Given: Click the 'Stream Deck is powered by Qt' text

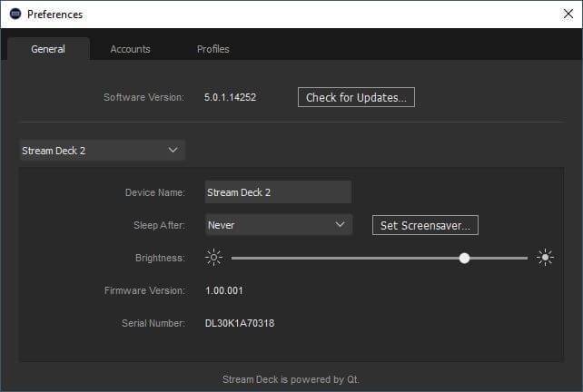Looking at the screenshot, I should coord(291,379).
